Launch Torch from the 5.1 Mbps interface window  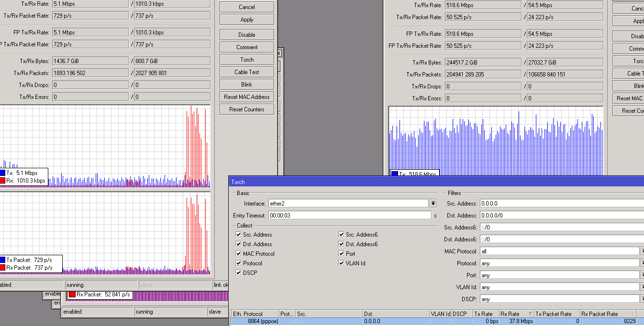click(247, 60)
